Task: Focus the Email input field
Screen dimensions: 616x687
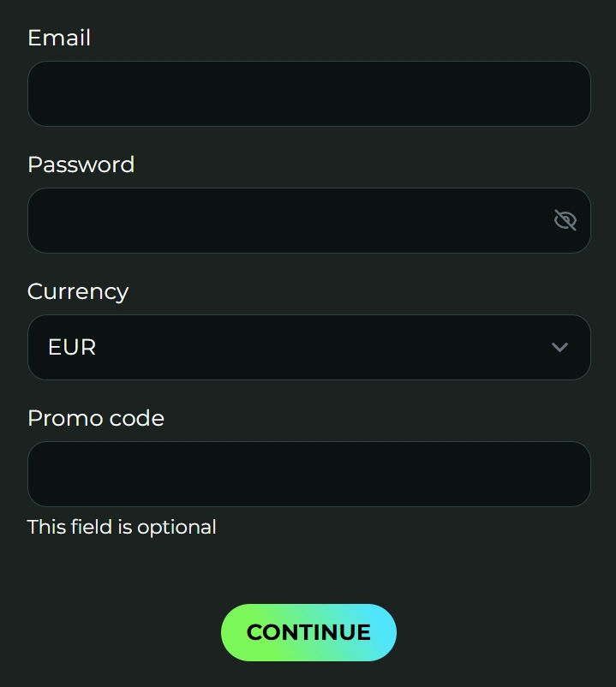Action: [x=308, y=93]
